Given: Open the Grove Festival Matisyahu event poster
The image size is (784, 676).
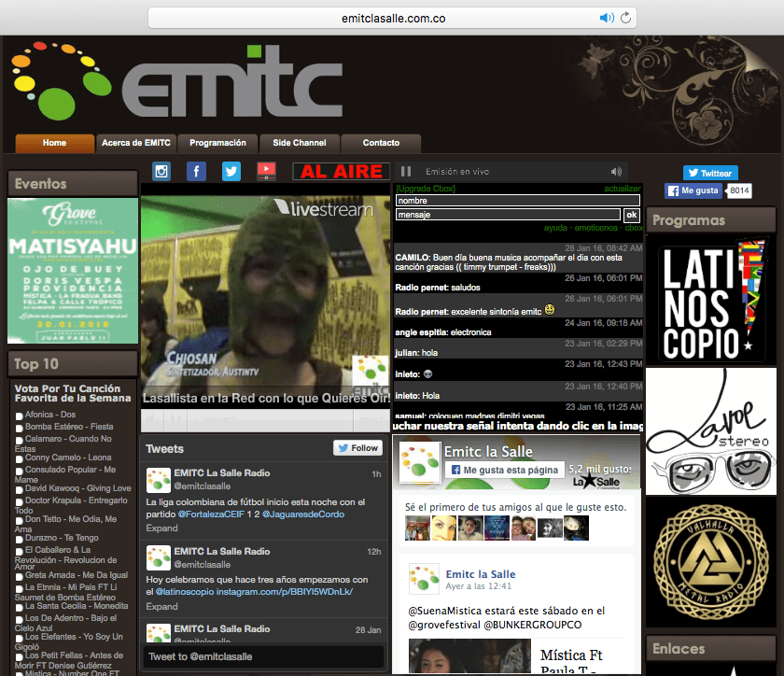Looking at the screenshot, I should pos(73,271).
